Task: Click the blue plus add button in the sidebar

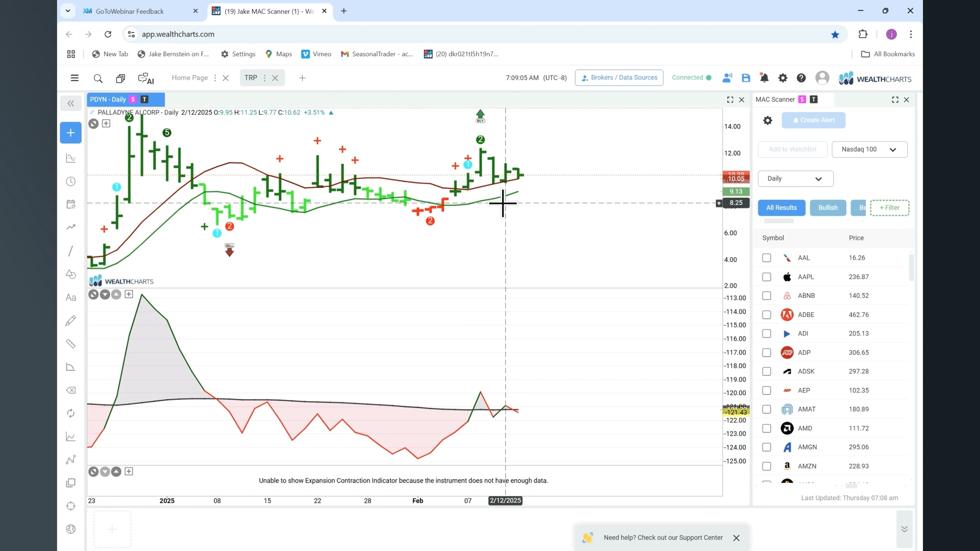Action: [x=71, y=133]
